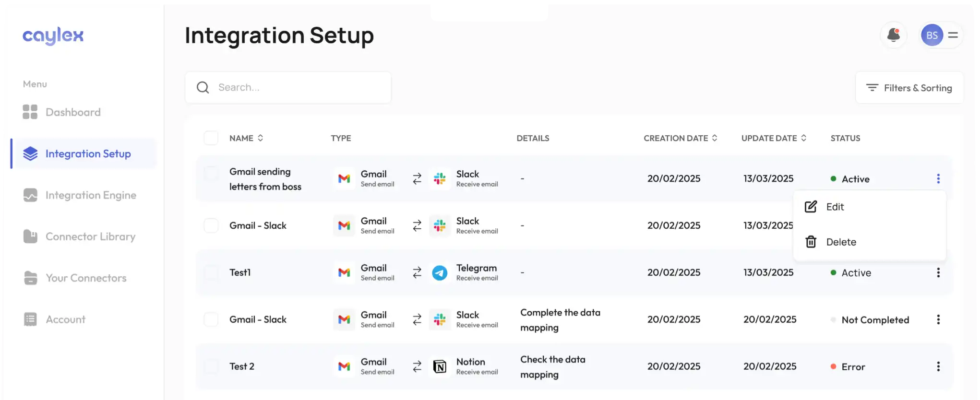980x400 pixels.
Task: Open the three-dot menu for Test 2
Action: click(938, 366)
